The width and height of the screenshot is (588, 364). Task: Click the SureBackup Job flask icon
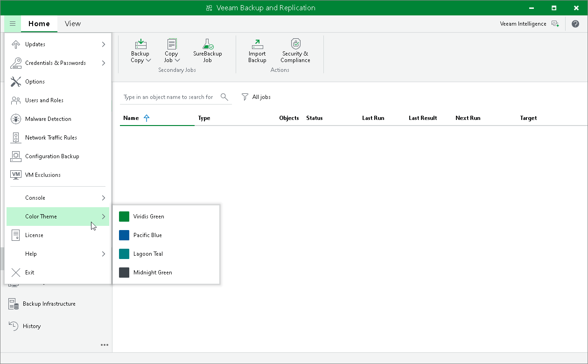tap(208, 44)
